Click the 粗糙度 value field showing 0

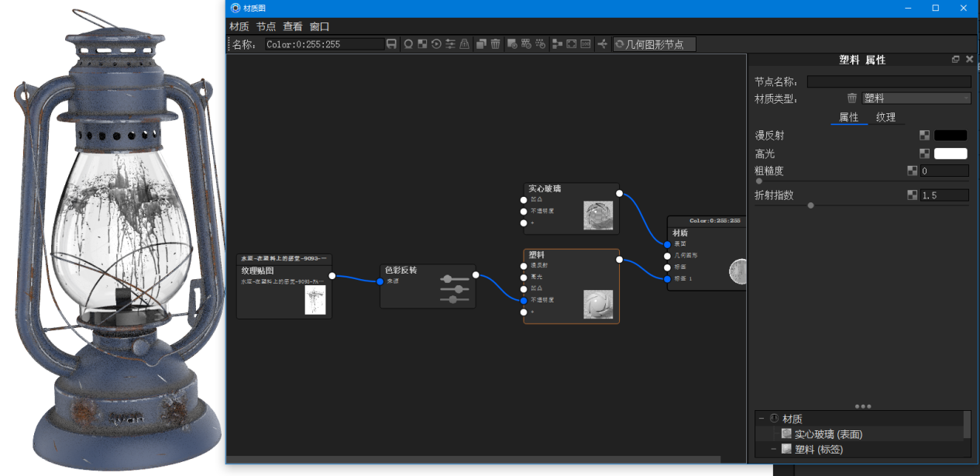click(944, 171)
